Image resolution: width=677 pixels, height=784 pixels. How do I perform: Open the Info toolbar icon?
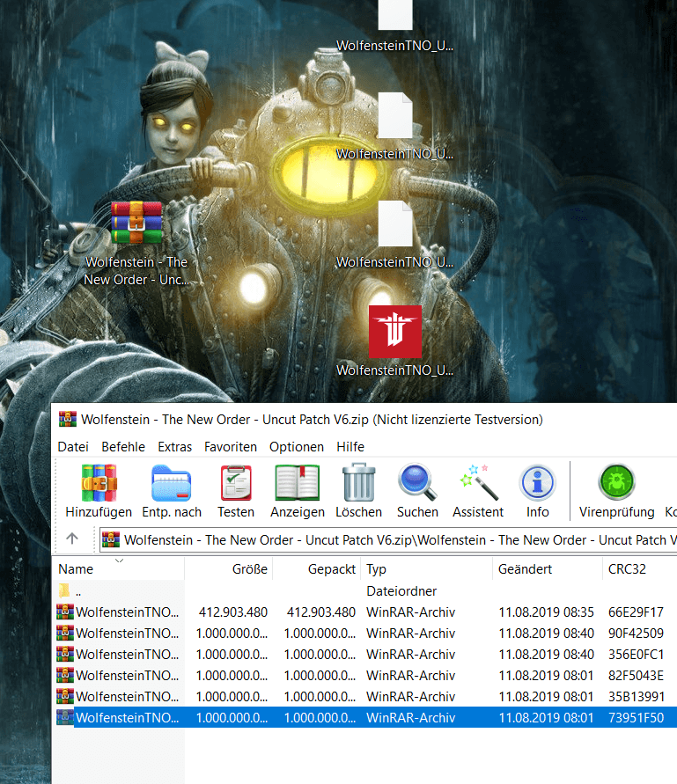537,482
